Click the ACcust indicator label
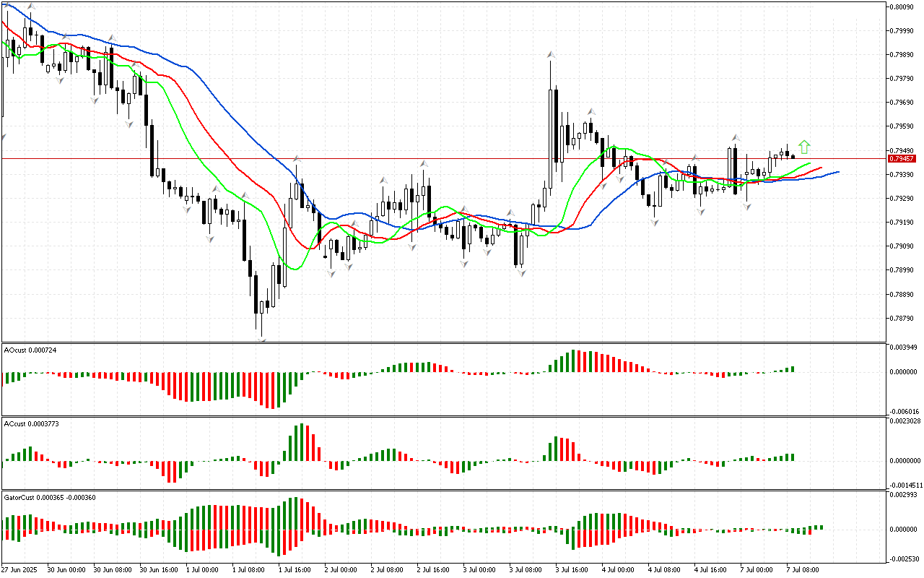This screenshot has width=924, height=578. (x=32, y=423)
